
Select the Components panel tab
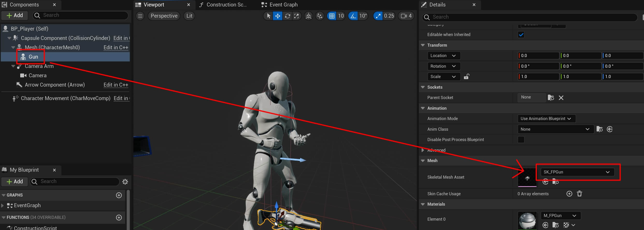pos(24,5)
